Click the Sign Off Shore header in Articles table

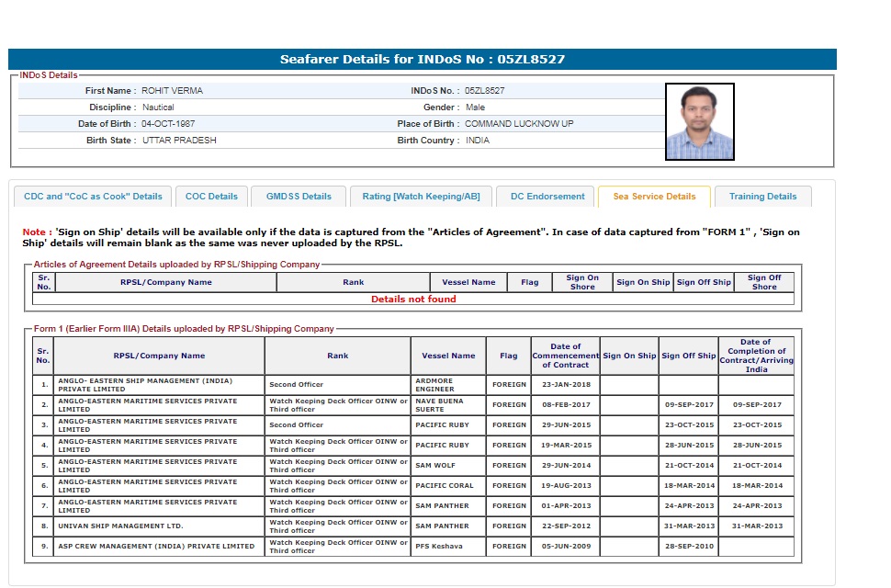point(763,282)
